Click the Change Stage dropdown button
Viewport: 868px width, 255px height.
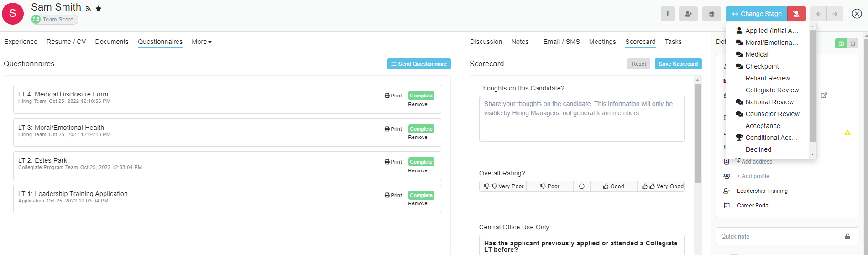click(x=756, y=14)
